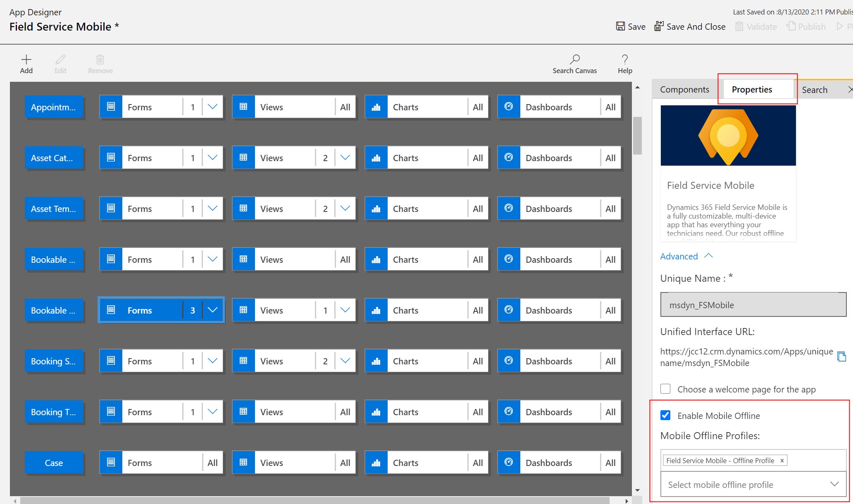This screenshot has height=504, width=853.
Task: Close the right side panel
Action: (850, 90)
